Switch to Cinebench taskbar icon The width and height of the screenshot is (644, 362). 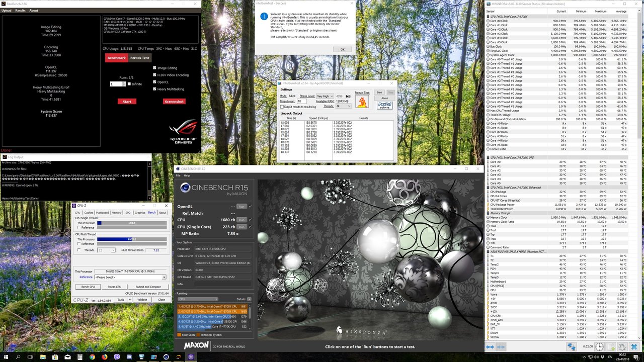[166, 357]
